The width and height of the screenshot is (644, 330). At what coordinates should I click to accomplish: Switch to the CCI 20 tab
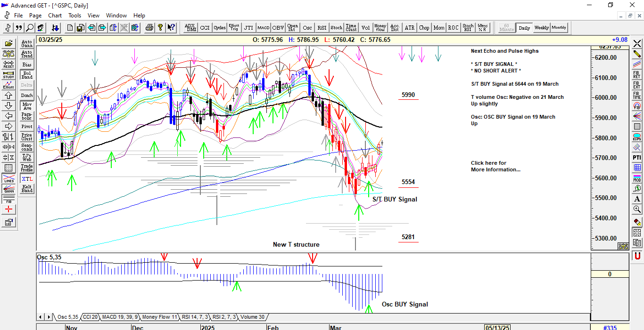91,317
